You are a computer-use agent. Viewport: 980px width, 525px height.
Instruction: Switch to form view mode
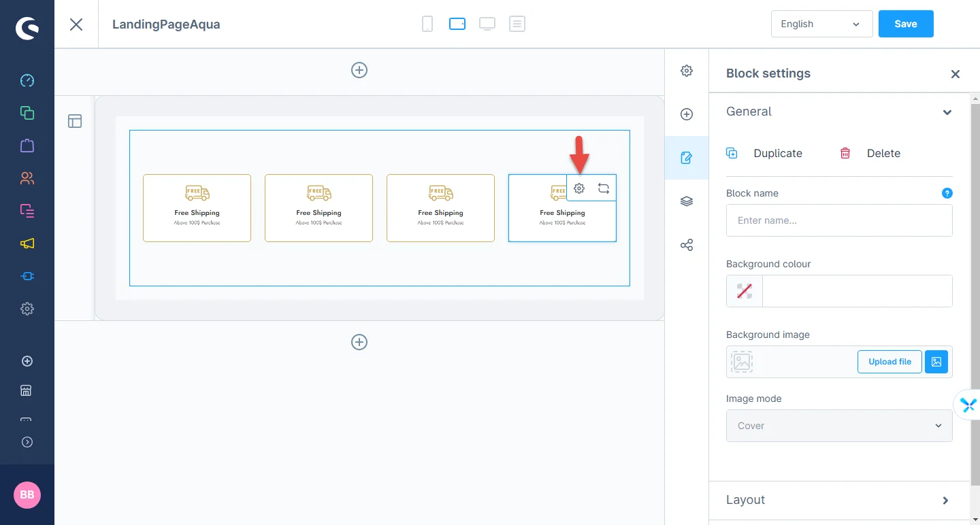(517, 24)
